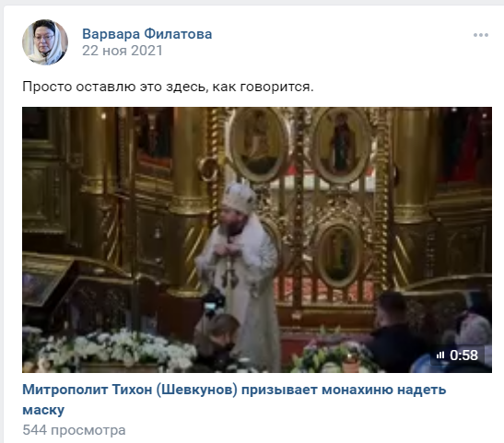The width and height of the screenshot is (504, 443).
Task: Play the Митрополит Тихон video thumbnail
Action: [257, 239]
